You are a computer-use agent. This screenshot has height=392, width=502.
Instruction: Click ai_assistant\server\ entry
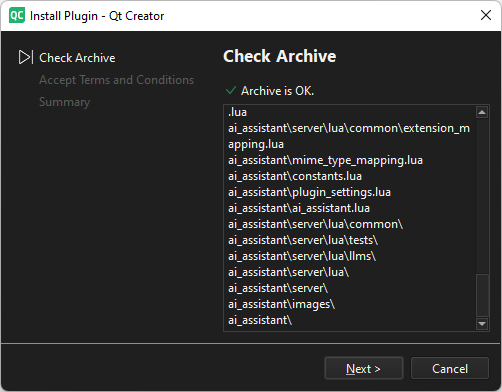coord(278,288)
